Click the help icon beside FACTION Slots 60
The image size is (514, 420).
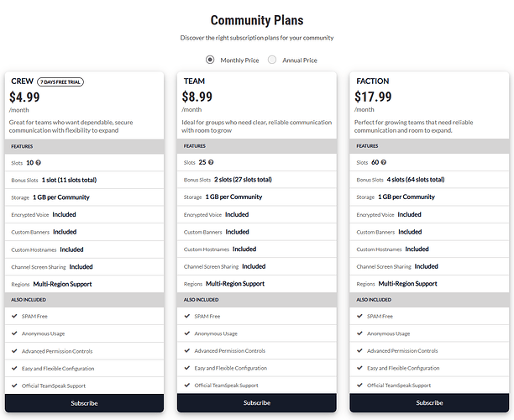coord(385,162)
